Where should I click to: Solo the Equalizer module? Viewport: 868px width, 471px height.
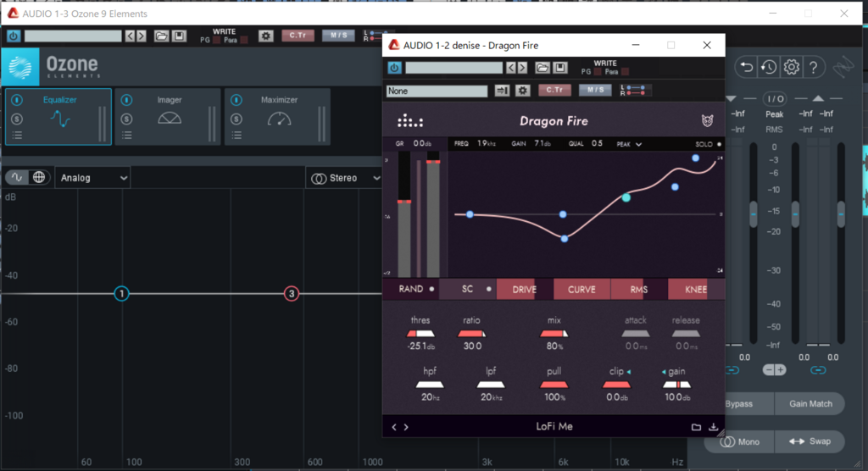[17, 119]
